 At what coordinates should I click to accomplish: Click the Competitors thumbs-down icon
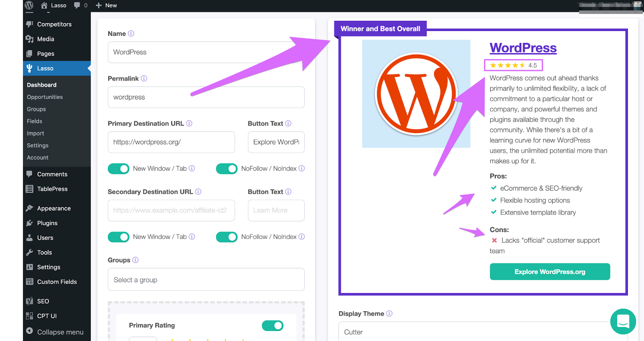click(x=29, y=24)
